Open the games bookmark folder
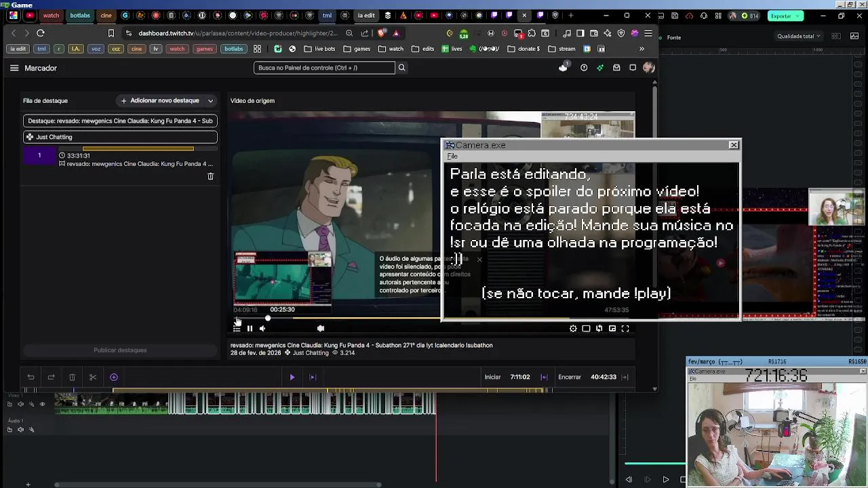868x488 pixels. (357, 49)
